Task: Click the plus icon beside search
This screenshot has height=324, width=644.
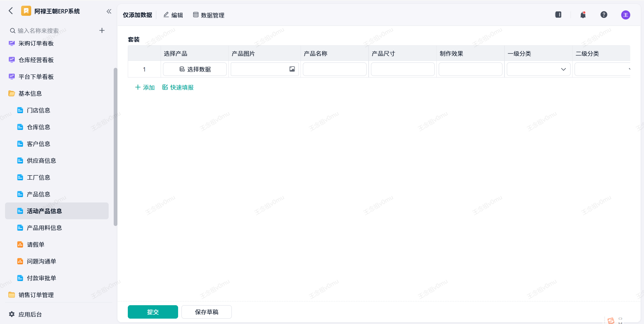Action: pyautogui.click(x=102, y=31)
